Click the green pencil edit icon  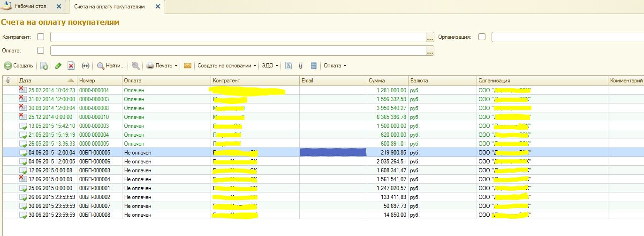click(58, 66)
